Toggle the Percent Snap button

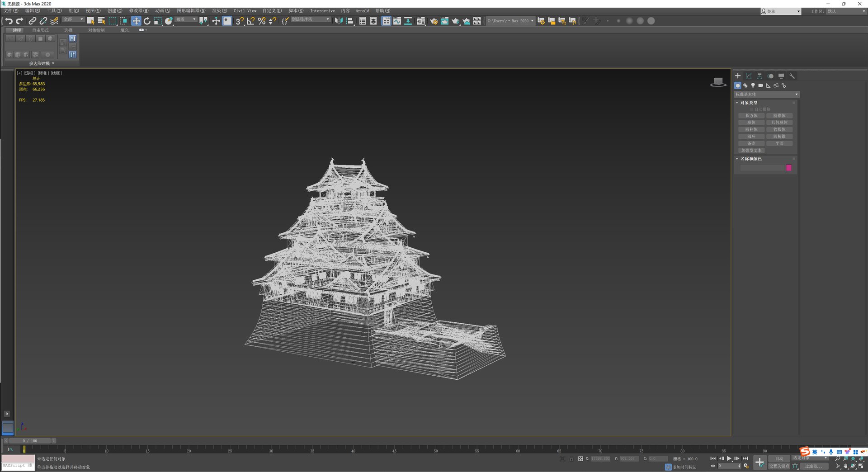click(261, 21)
